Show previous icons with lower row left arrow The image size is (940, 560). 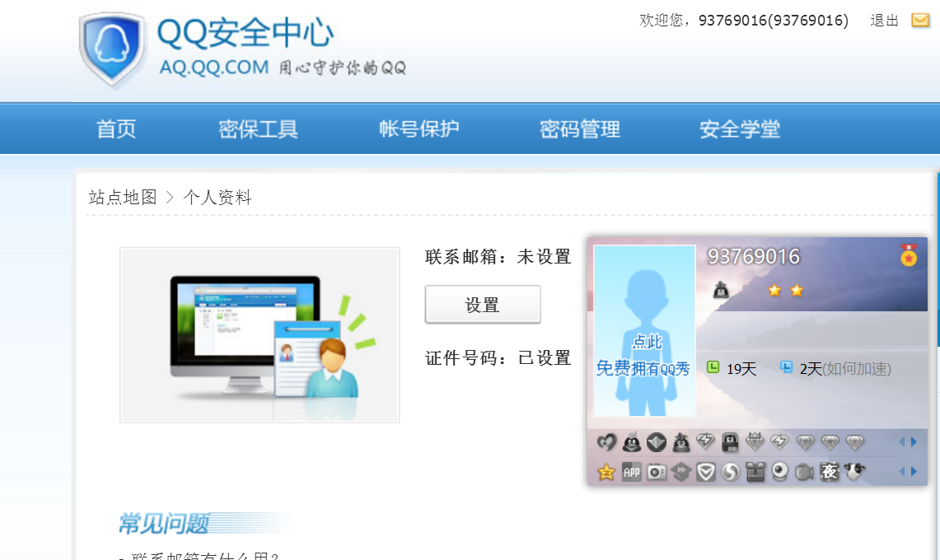click(901, 472)
